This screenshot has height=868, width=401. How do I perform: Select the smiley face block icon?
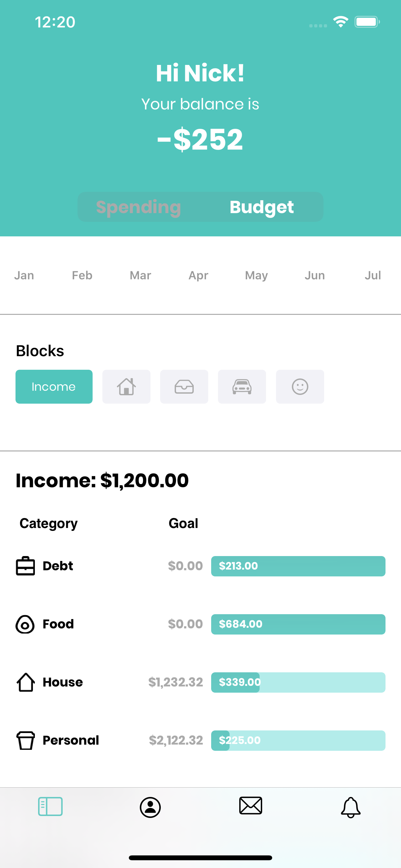pyautogui.click(x=300, y=387)
